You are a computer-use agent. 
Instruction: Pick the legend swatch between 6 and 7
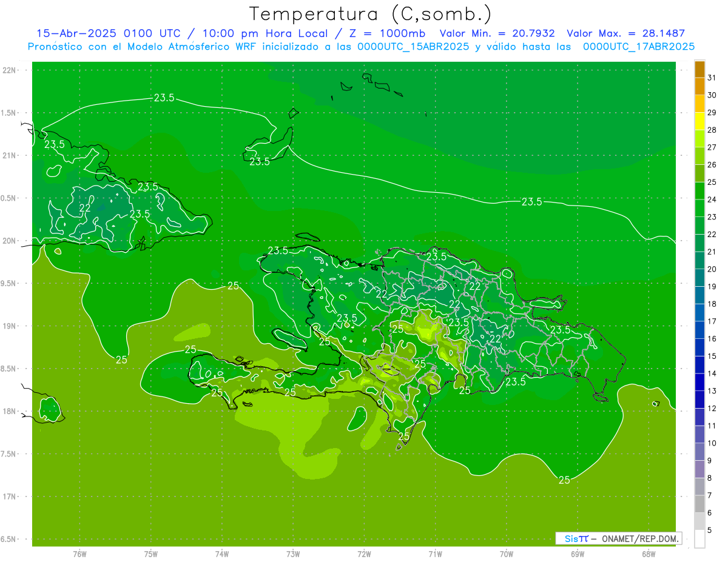coord(700,504)
